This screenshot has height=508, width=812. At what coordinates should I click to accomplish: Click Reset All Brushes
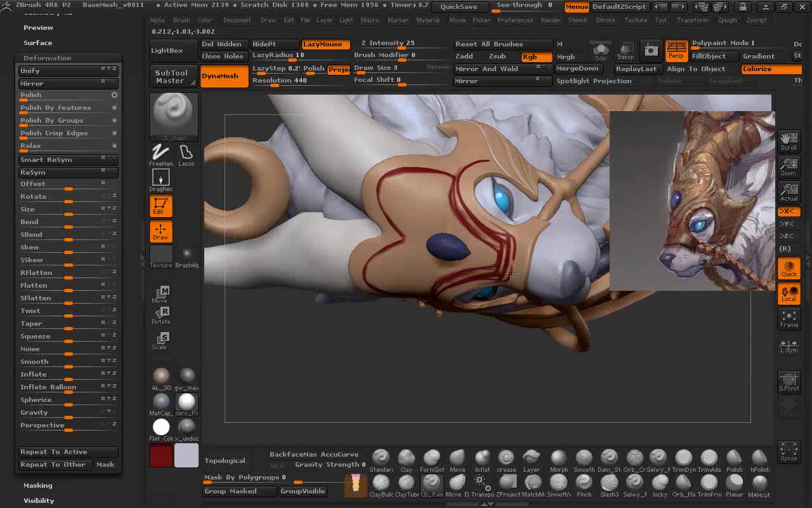pyautogui.click(x=503, y=44)
